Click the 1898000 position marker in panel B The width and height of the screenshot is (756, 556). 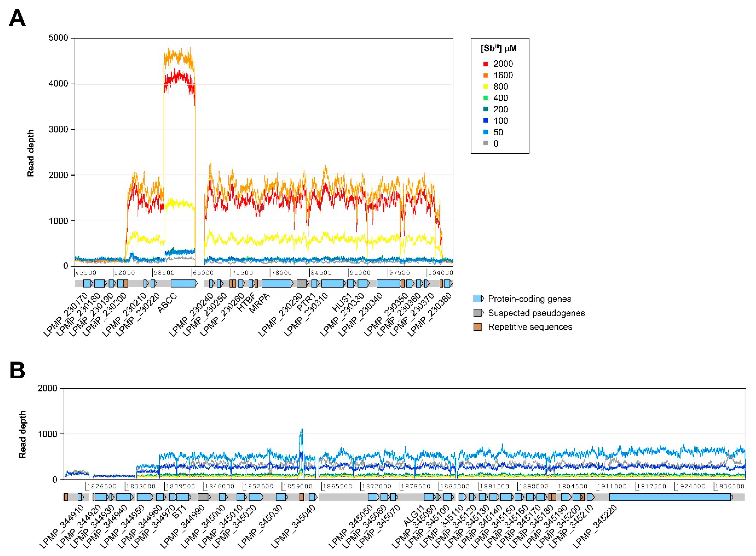(533, 486)
